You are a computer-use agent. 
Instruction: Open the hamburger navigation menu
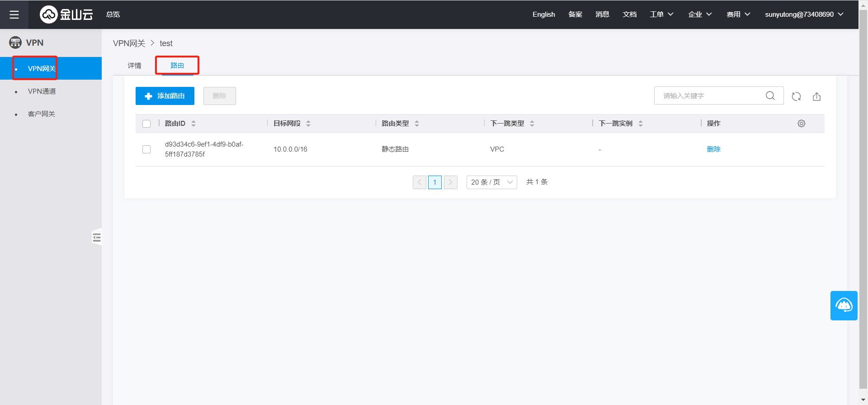14,14
